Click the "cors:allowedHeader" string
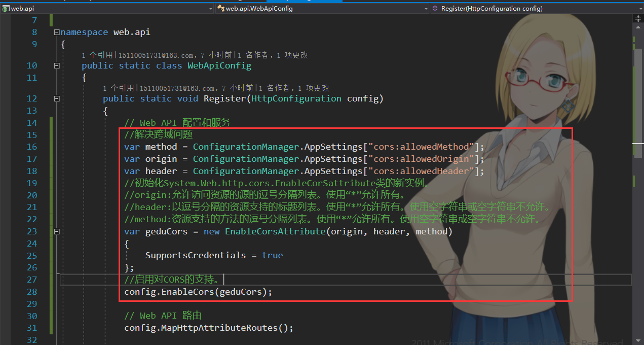Screen dimensions: 644x345 pyautogui.click(x=421, y=171)
